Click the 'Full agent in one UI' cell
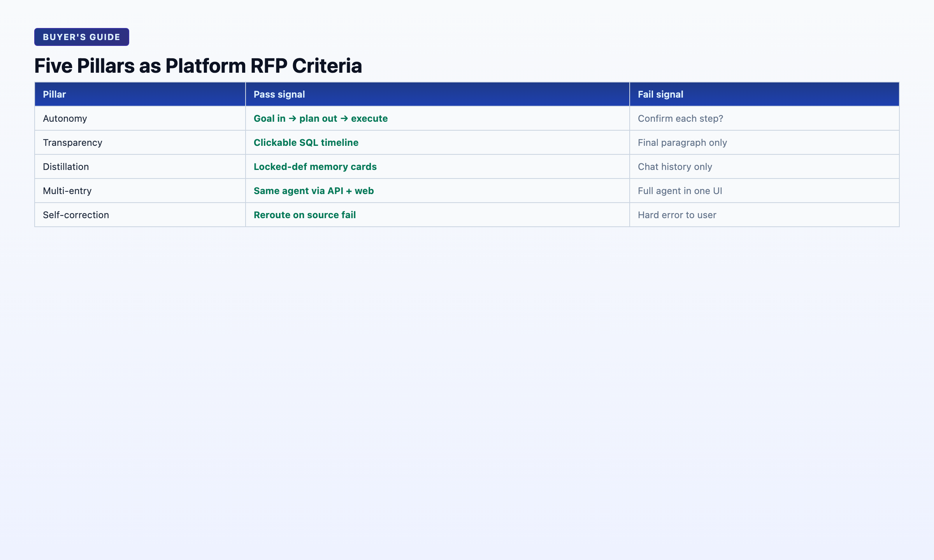The height and width of the screenshot is (560, 934). [764, 191]
